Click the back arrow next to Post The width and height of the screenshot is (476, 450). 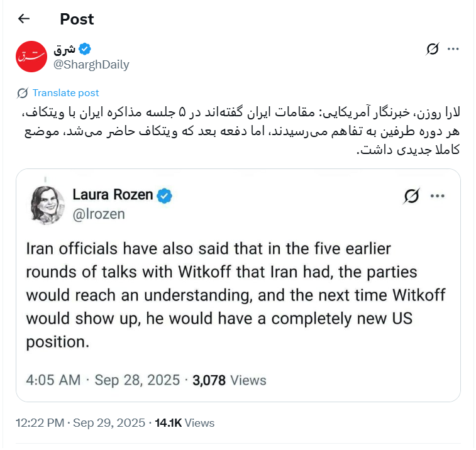click(x=24, y=19)
